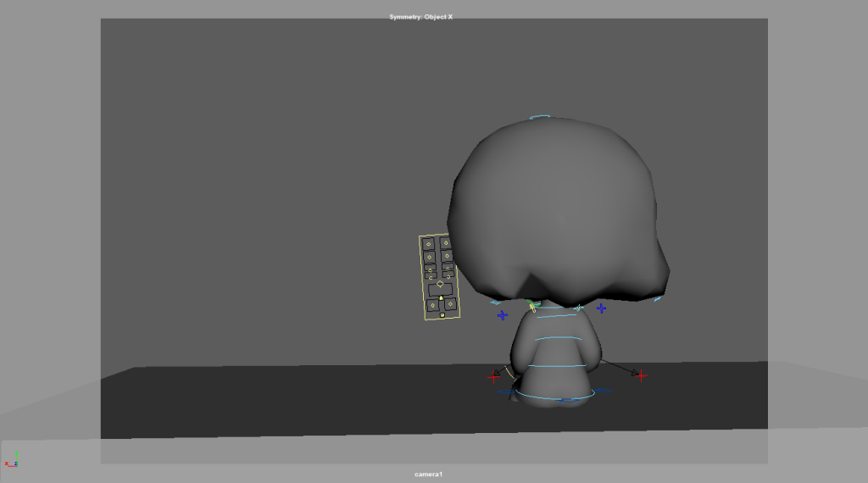Screen dimensions: 868x483
Task: Select the left blue cross shoulder control
Action: point(502,315)
